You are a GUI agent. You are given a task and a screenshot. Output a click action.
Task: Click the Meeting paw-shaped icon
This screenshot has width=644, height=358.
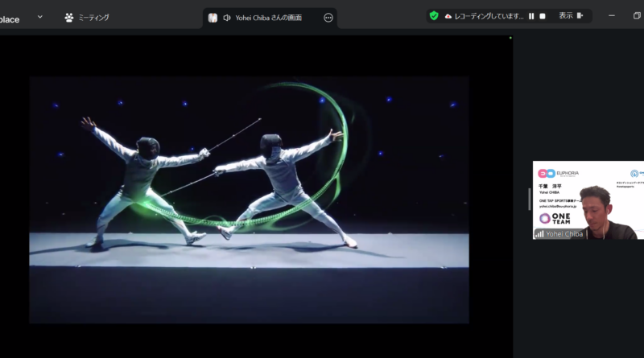click(69, 17)
